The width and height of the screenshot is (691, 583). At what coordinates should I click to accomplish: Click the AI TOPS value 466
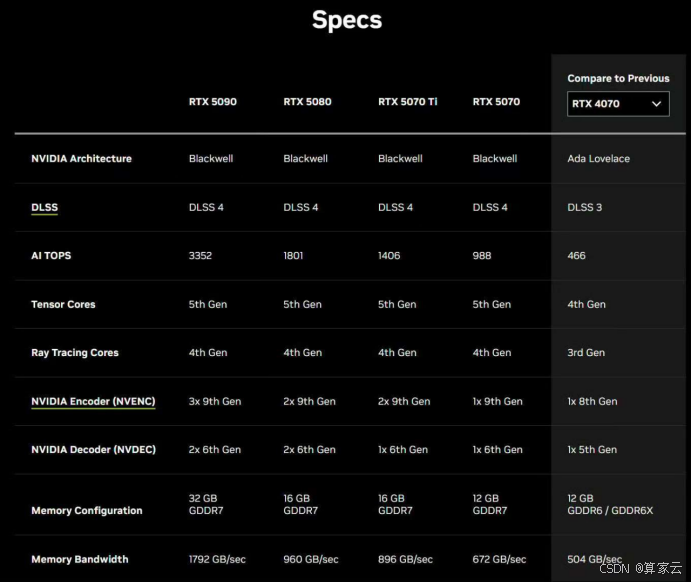(x=576, y=256)
